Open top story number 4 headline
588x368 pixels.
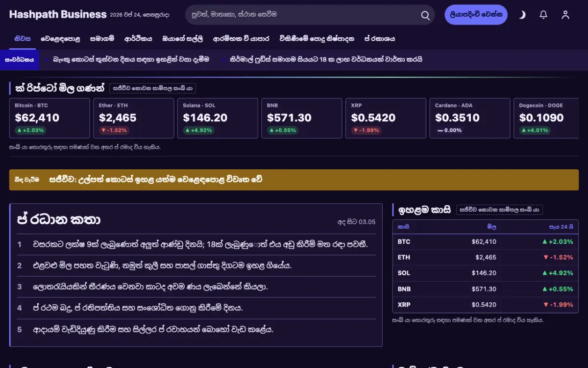138,308
